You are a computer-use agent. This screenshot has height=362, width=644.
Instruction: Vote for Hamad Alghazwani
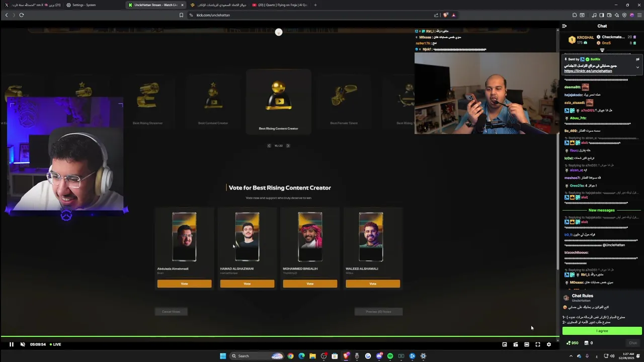[247, 284]
